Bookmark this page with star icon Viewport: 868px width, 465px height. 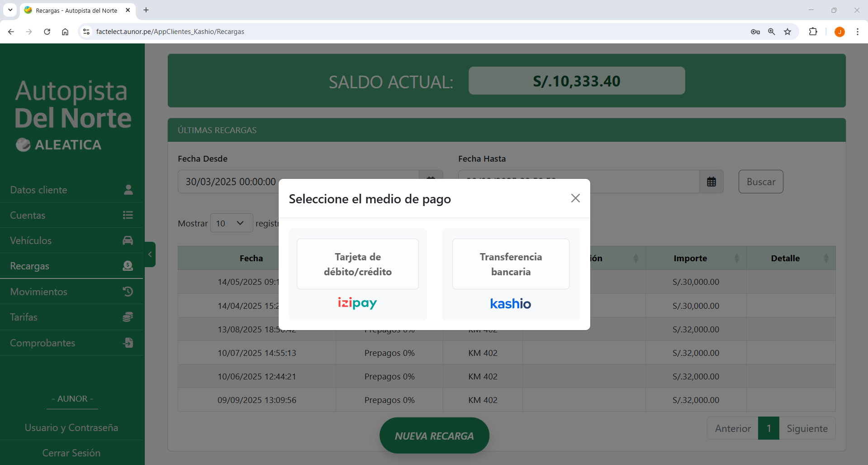tap(787, 32)
